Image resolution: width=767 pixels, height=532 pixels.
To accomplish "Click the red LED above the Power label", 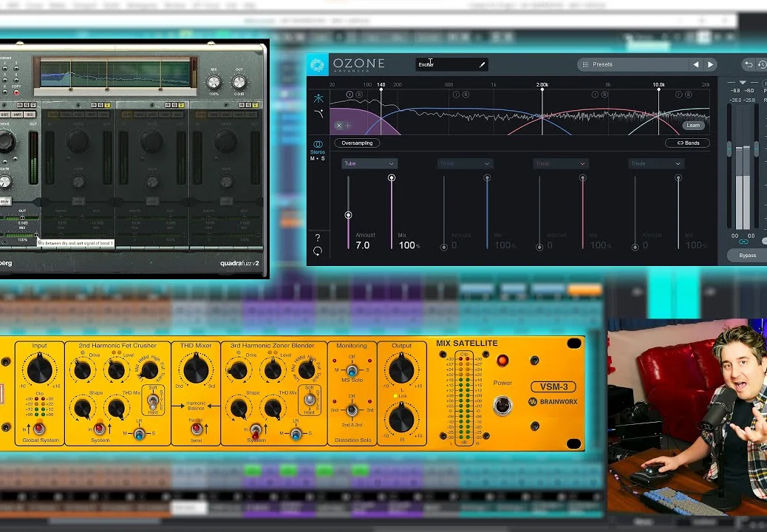I will click(502, 361).
